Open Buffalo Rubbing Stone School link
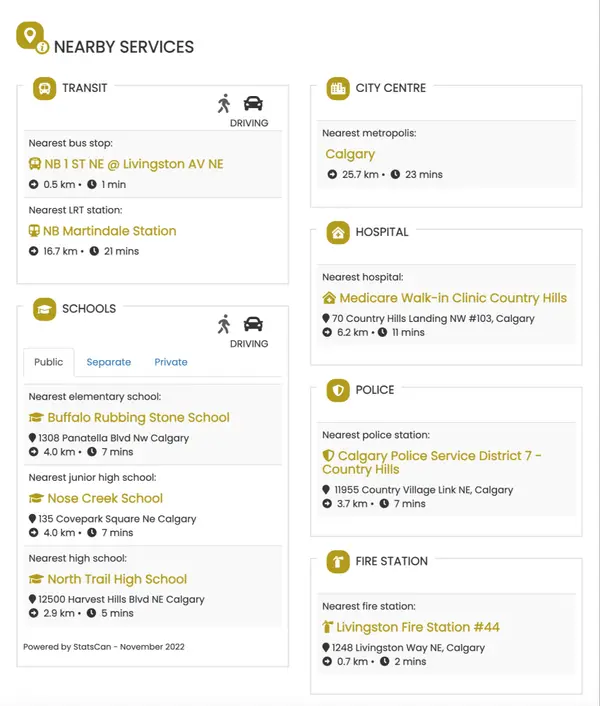The image size is (600, 706). [x=138, y=418]
